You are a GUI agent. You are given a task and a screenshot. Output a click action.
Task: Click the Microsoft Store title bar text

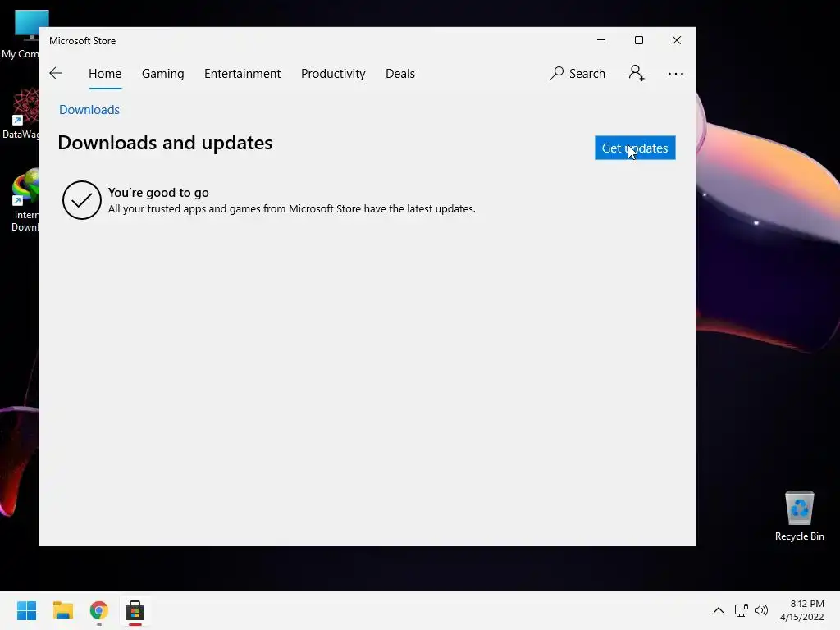pos(83,41)
